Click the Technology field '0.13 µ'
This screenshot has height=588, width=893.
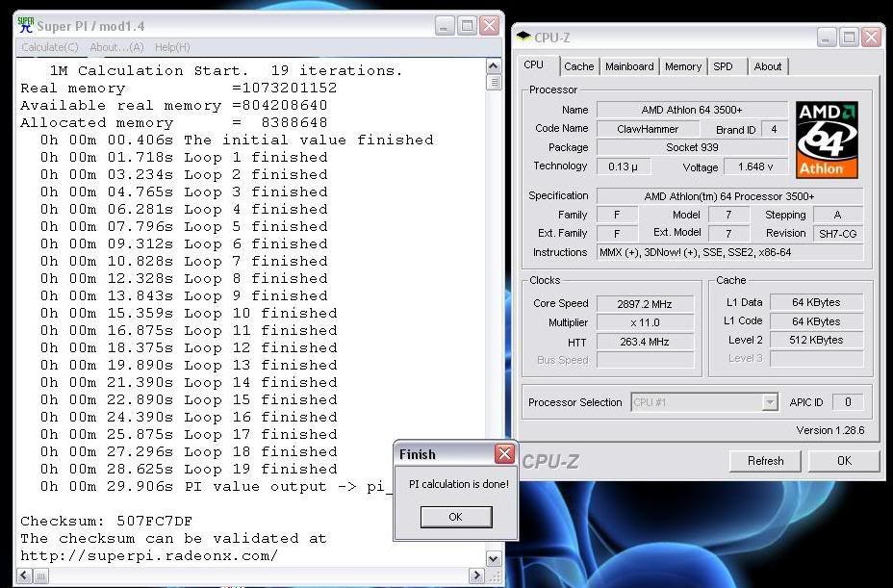(x=623, y=166)
